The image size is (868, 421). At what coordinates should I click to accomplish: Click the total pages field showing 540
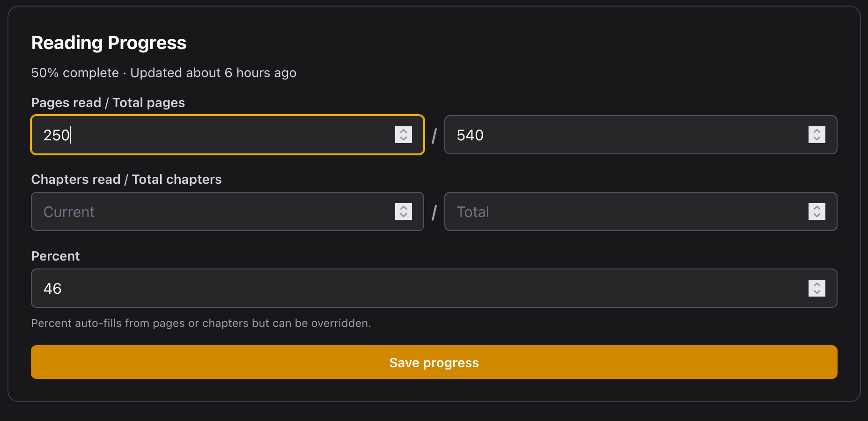(623, 135)
